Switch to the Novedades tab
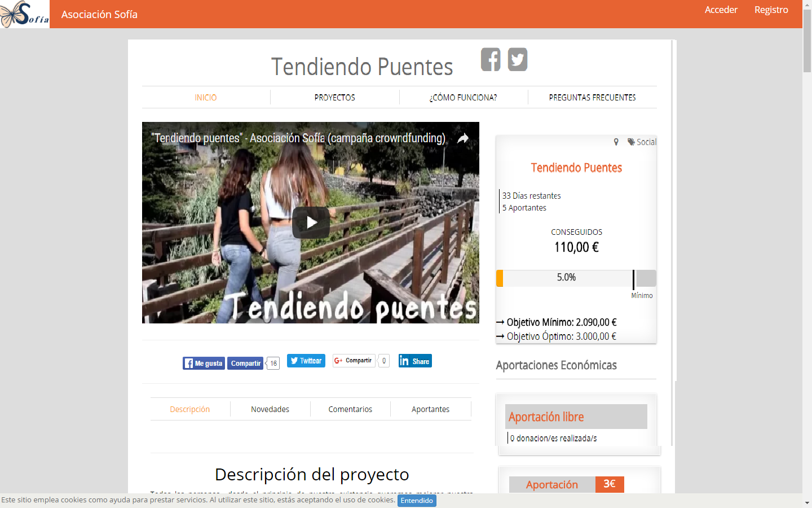 click(270, 409)
